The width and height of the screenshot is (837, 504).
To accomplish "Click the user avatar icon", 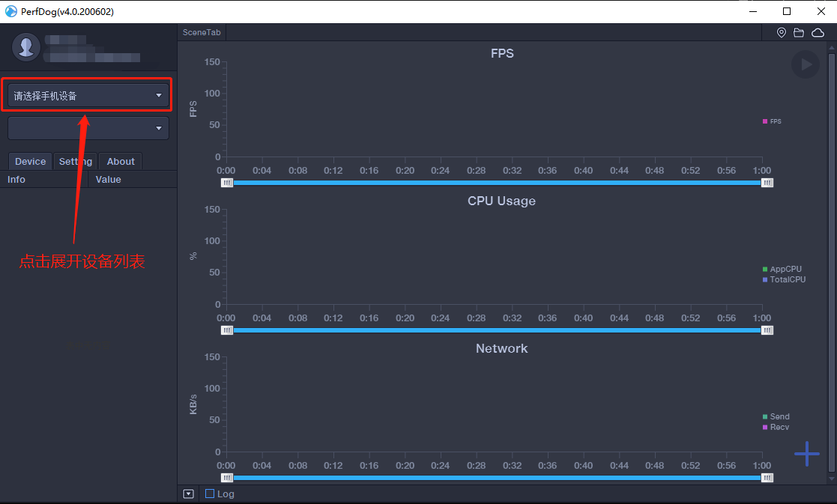I will click(x=26, y=47).
